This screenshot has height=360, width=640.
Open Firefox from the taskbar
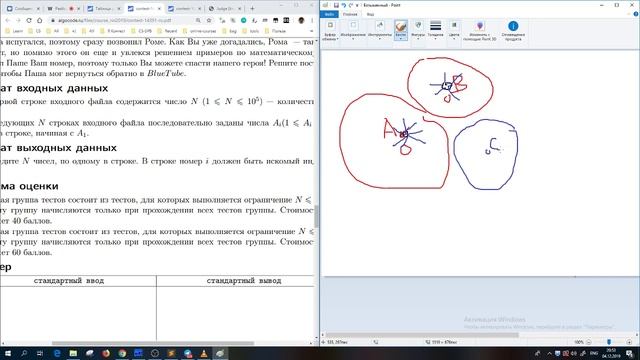click(106, 353)
